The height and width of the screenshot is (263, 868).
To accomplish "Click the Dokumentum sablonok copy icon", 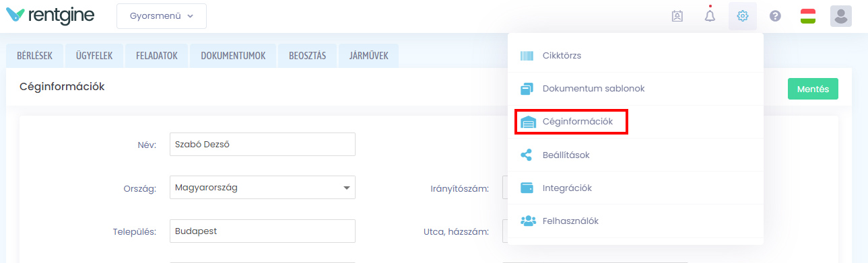I will [x=527, y=89].
